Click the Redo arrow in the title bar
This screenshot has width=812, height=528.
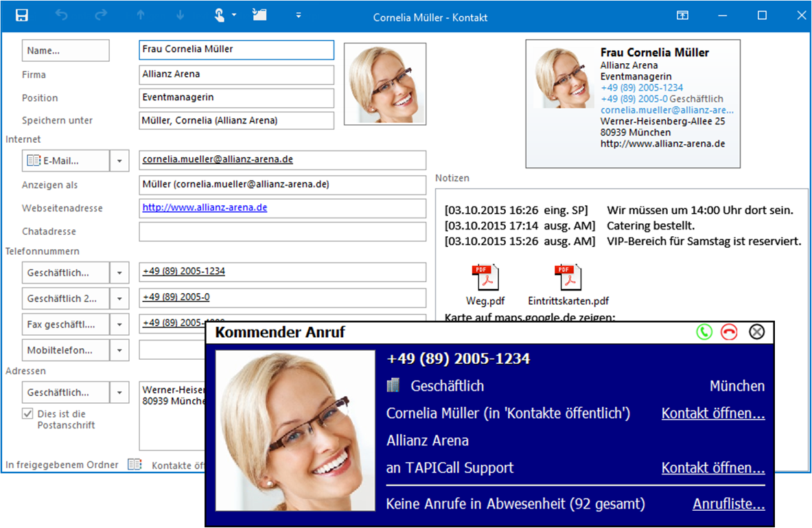pos(101,15)
